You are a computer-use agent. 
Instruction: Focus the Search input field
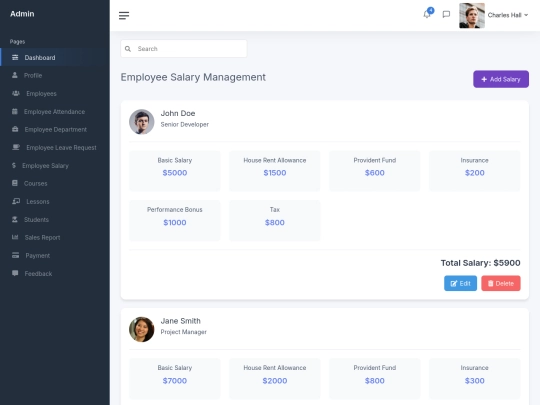tap(184, 49)
